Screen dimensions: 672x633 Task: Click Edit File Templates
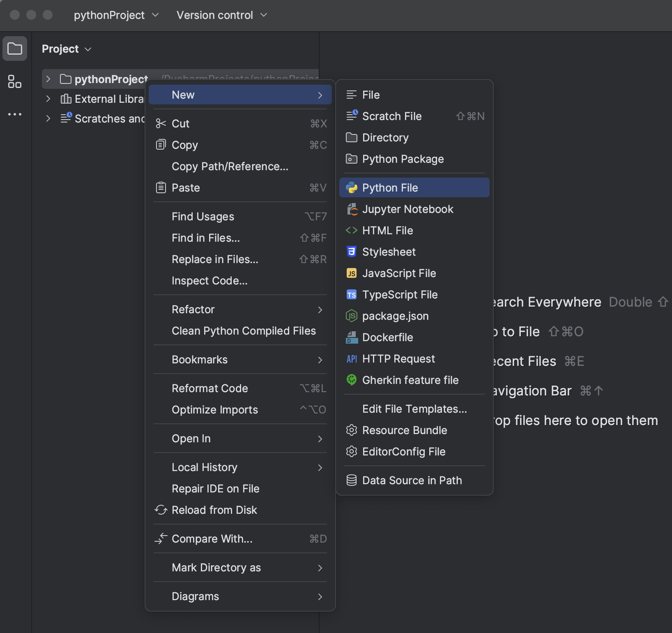click(x=414, y=409)
